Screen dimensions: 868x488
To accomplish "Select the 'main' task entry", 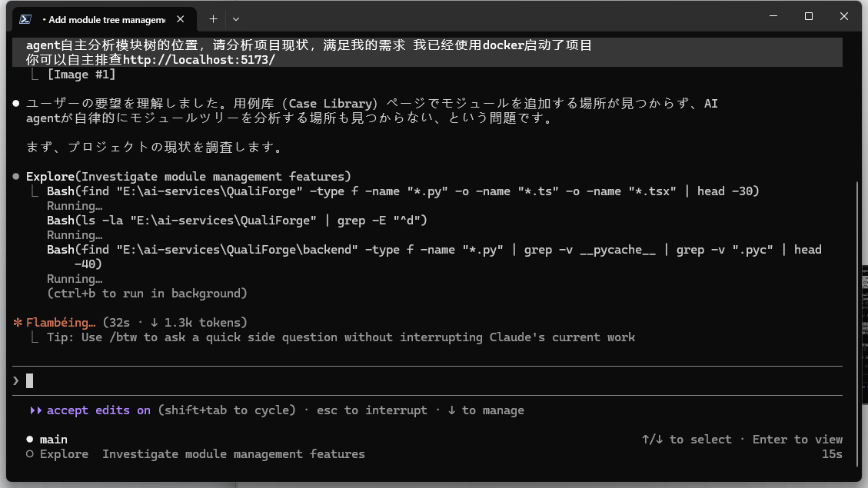I will click(x=54, y=440).
